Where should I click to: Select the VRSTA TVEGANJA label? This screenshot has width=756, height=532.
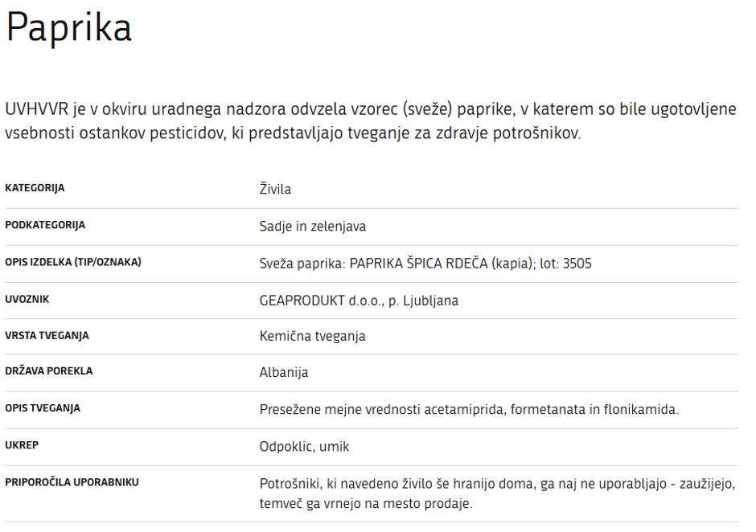pyautogui.click(x=47, y=335)
